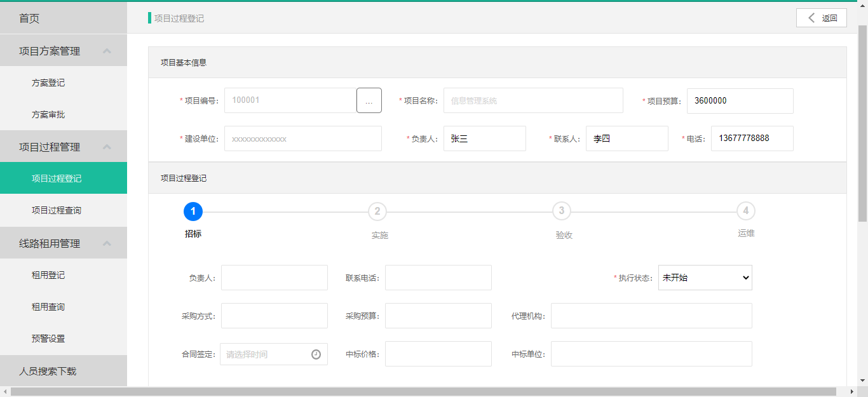The width and height of the screenshot is (868, 397).
Task: Open 方案登记 in the sidebar
Action: point(64,83)
